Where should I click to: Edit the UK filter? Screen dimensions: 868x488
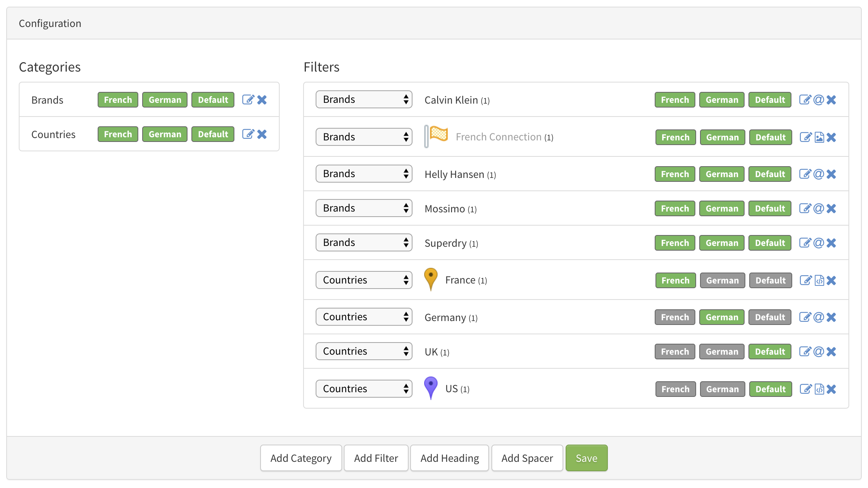tap(805, 352)
